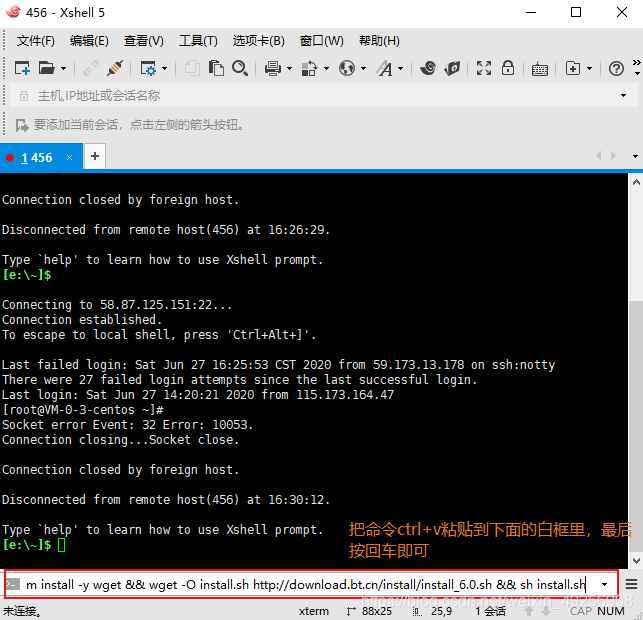Click the Encoding globe icon
Image resolution: width=643 pixels, height=620 pixels.
347,68
